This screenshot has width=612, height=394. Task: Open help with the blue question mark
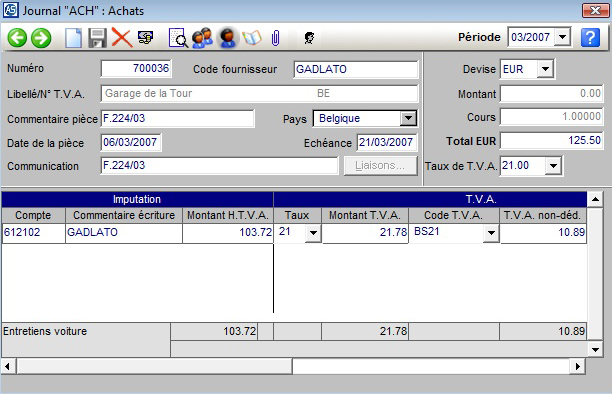coord(590,37)
